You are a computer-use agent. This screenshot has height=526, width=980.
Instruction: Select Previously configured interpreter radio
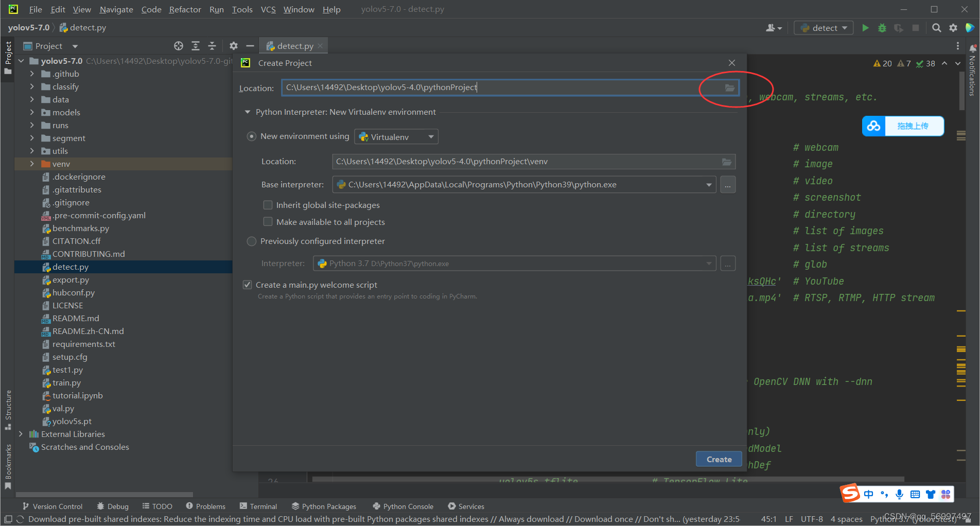point(252,241)
